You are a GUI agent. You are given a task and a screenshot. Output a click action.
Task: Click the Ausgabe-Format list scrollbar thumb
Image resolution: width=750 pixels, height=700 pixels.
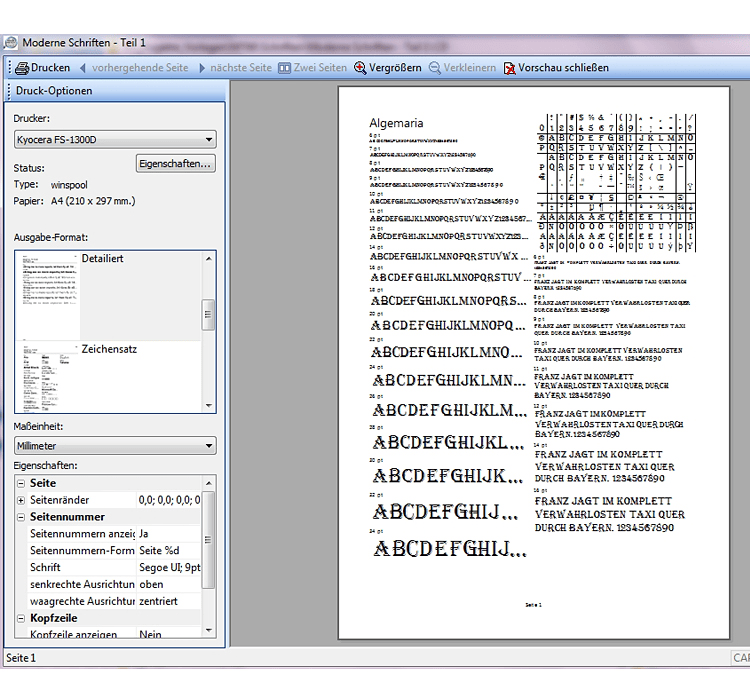(x=208, y=315)
